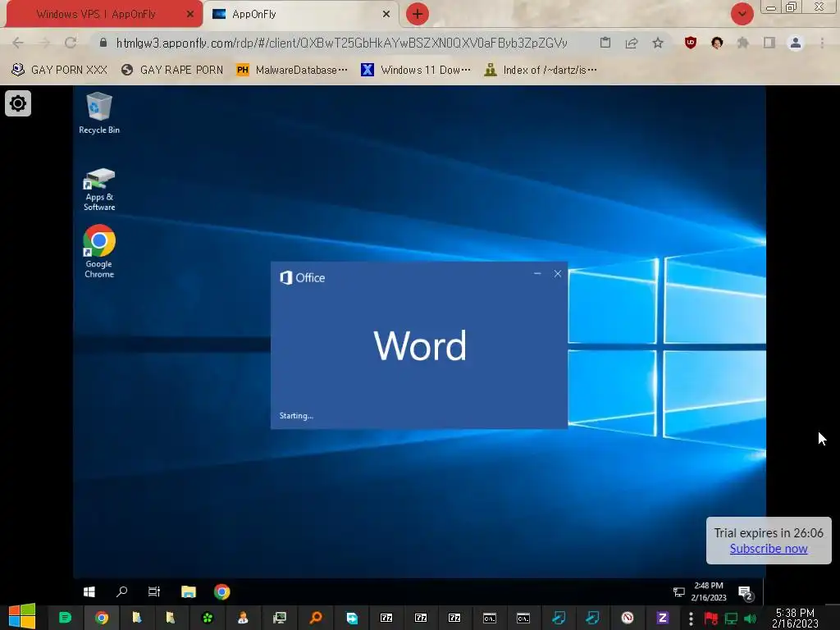Expand the tab search dropdown arrow
The height and width of the screenshot is (630, 840).
click(x=742, y=14)
